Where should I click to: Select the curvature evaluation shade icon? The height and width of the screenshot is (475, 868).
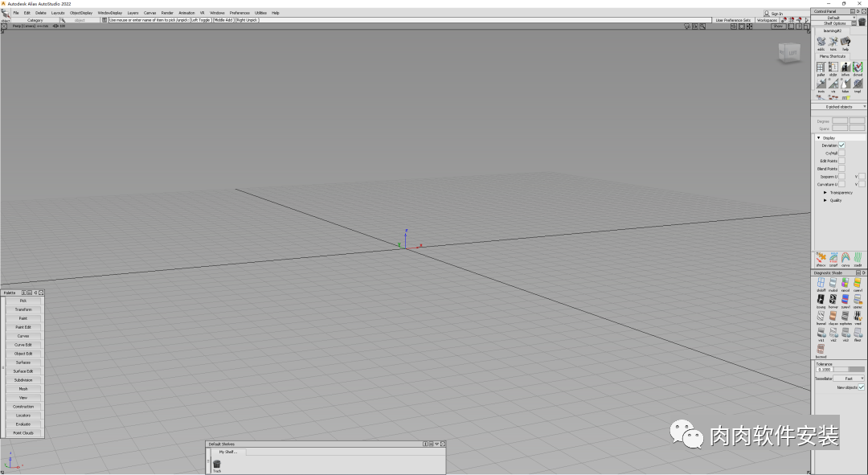(858, 282)
